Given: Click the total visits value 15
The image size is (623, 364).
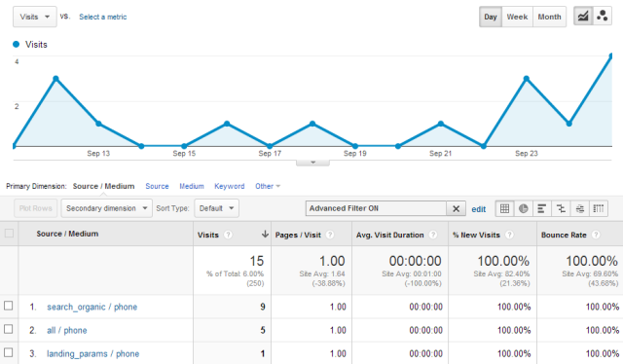Looking at the screenshot, I should click(x=256, y=261).
